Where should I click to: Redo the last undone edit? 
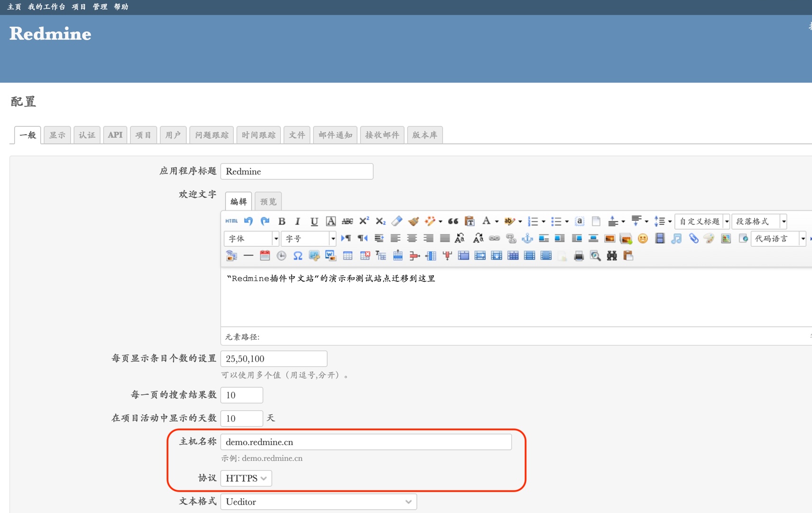coord(265,221)
